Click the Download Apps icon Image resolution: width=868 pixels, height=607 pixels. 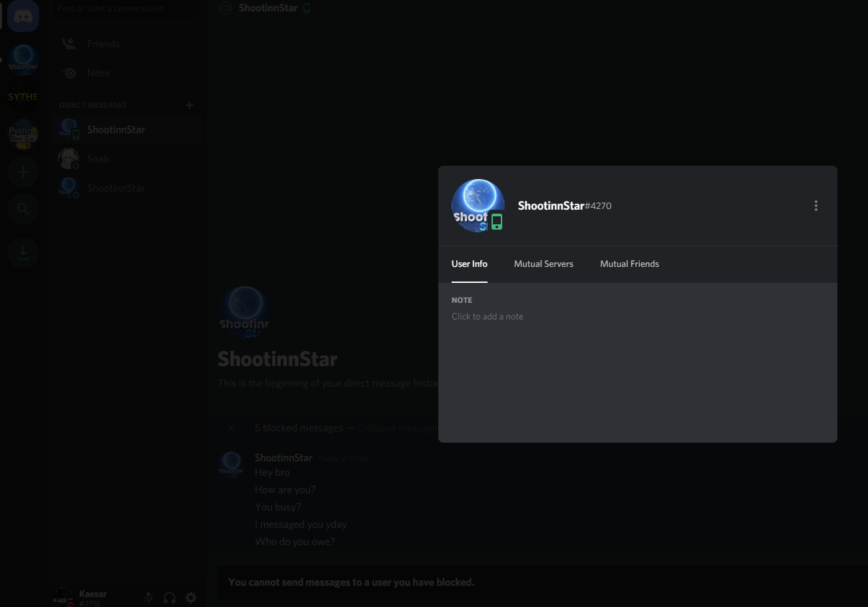pyautogui.click(x=23, y=253)
